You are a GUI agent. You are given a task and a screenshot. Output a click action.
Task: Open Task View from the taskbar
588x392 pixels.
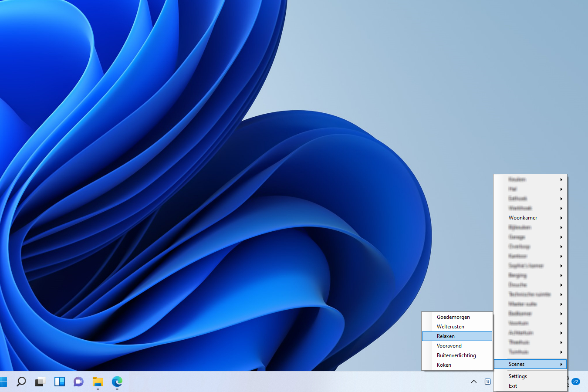pyautogui.click(x=40, y=382)
